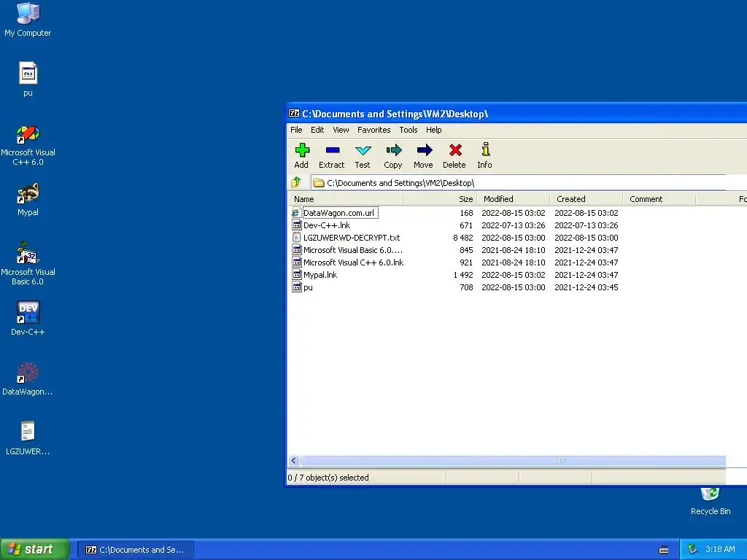Click the Comment column header
Image resolution: width=747 pixels, height=560 pixels.
pyautogui.click(x=659, y=199)
